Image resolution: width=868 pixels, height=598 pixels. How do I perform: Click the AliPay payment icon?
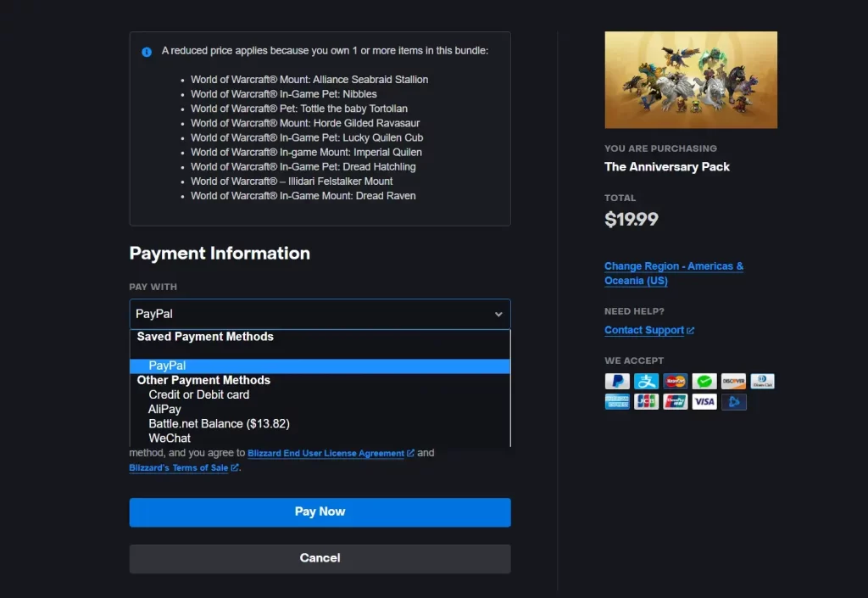click(x=646, y=382)
